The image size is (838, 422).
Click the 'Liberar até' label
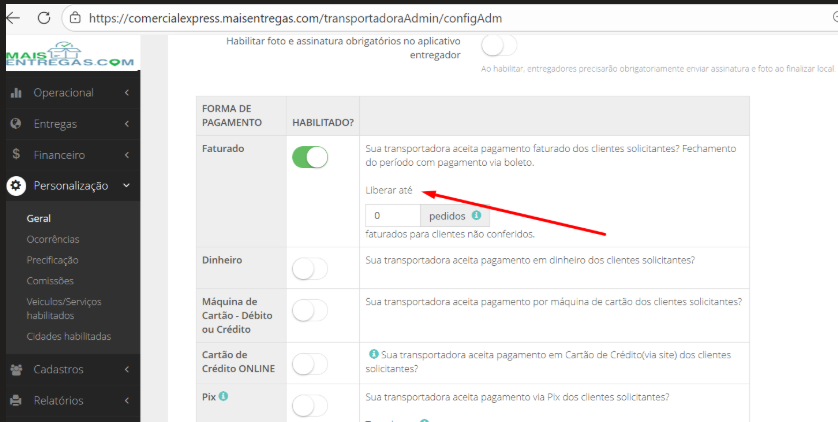[x=389, y=190]
